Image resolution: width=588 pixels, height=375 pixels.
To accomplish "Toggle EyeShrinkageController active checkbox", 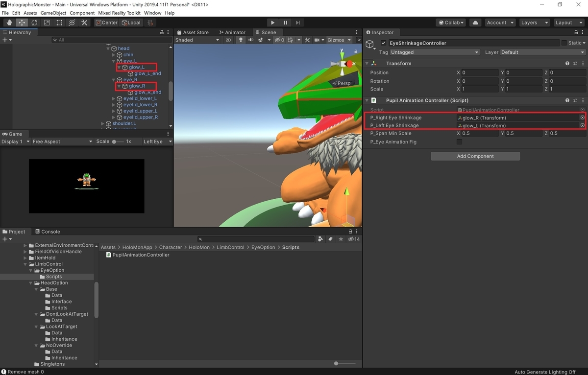I will (x=384, y=43).
